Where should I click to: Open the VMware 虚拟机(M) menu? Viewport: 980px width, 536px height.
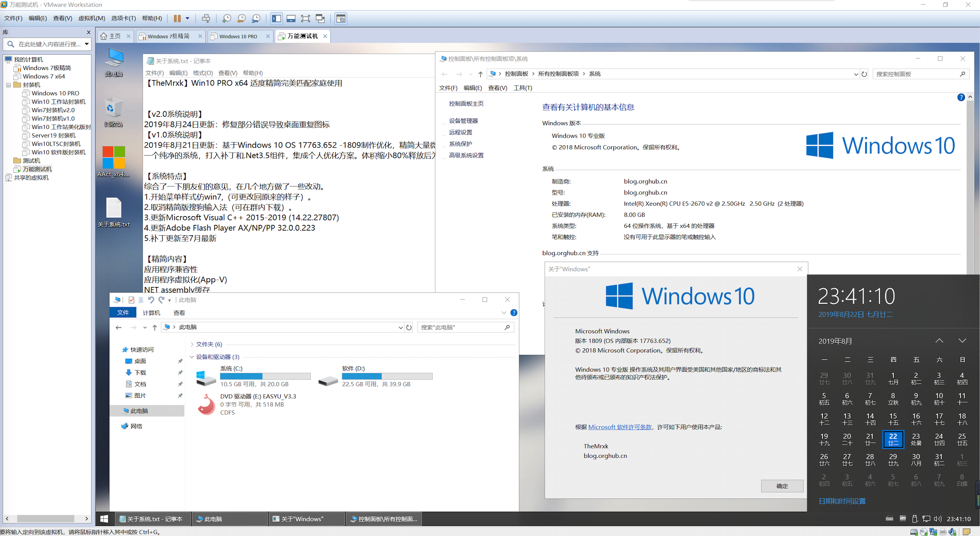pos(91,18)
